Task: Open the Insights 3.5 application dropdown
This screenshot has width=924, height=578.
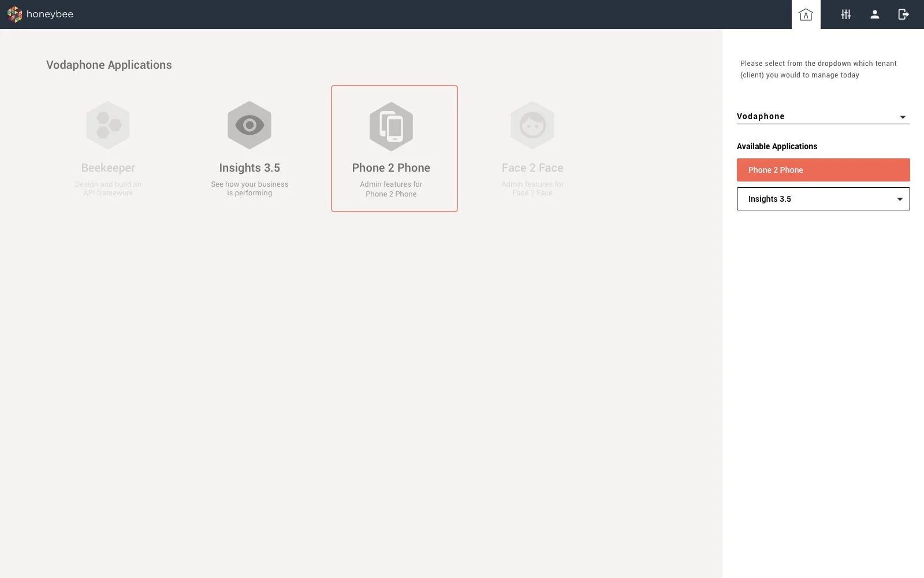Action: (823, 199)
